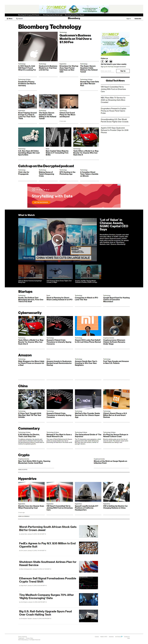Open Google Board Sued for Hushing Claims
Viewport: 148px width, 644px height.
116,299
